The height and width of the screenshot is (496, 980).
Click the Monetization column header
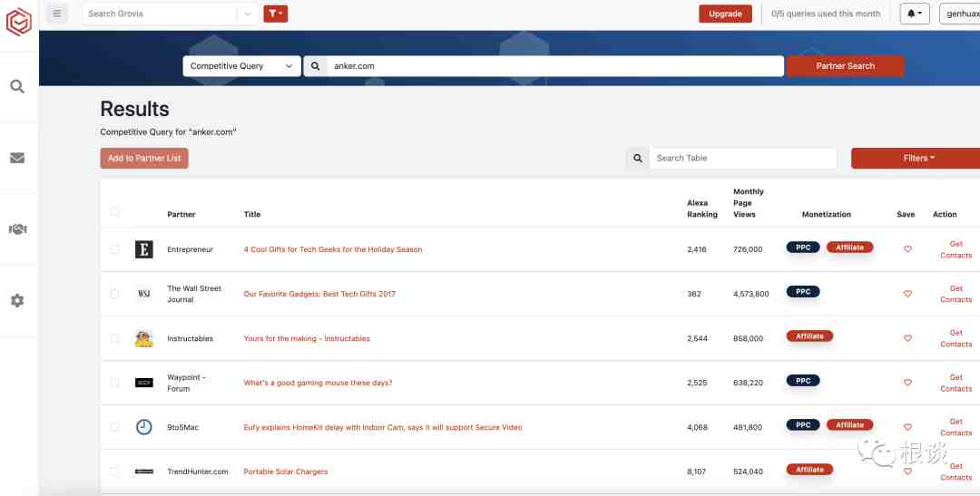(827, 214)
